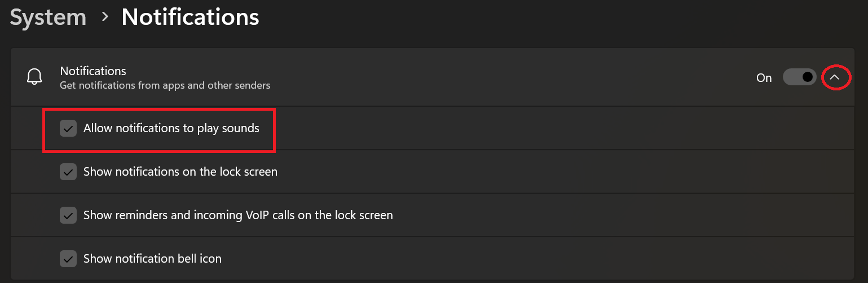
Task: Uncheck the reminders and VoIP calls checkbox
Action: [68, 215]
